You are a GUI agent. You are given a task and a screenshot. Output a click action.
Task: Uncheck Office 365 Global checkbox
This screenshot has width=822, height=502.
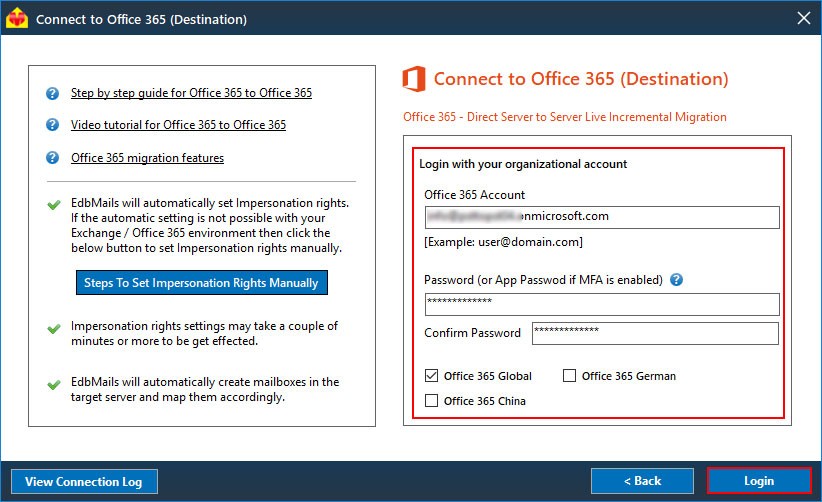[x=431, y=376]
